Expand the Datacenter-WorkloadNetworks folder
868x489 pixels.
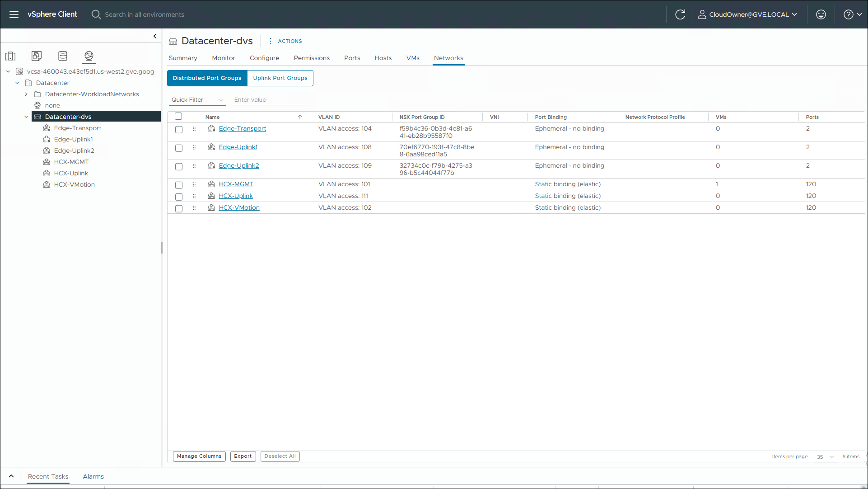pyautogui.click(x=26, y=94)
